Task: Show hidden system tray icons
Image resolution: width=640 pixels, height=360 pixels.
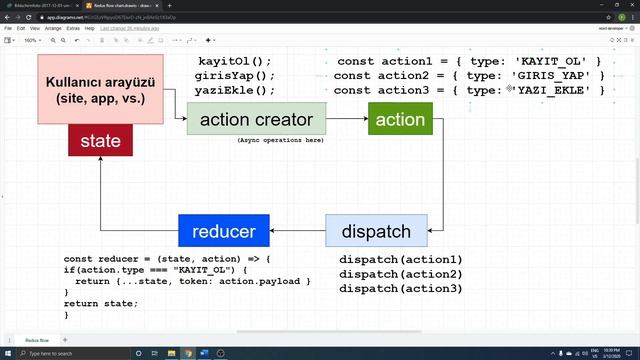Action: (x=553, y=353)
